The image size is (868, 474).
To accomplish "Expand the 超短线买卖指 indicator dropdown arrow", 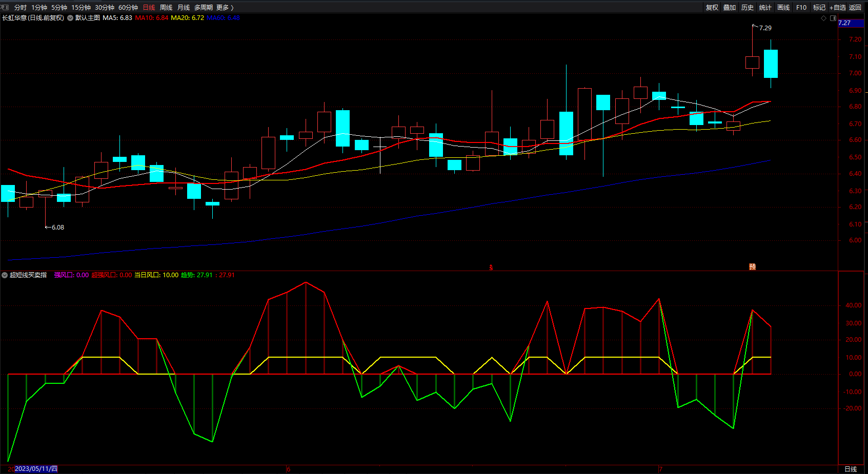I will [5, 275].
